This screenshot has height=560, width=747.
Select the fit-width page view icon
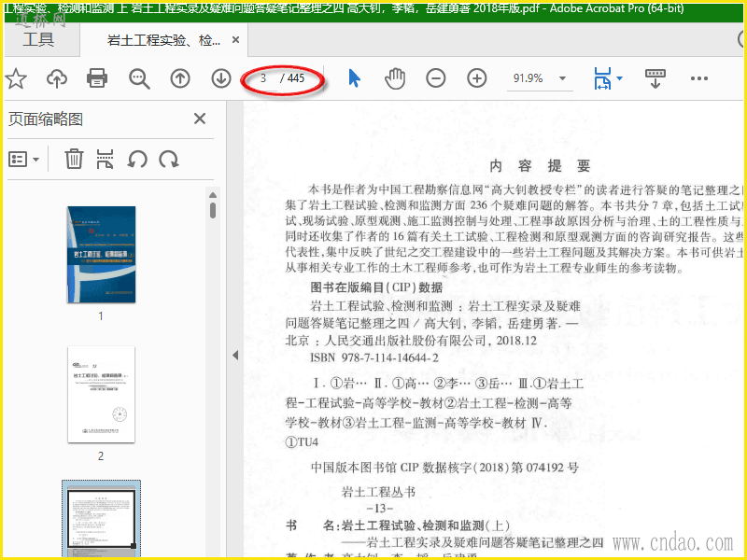pyautogui.click(x=602, y=78)
